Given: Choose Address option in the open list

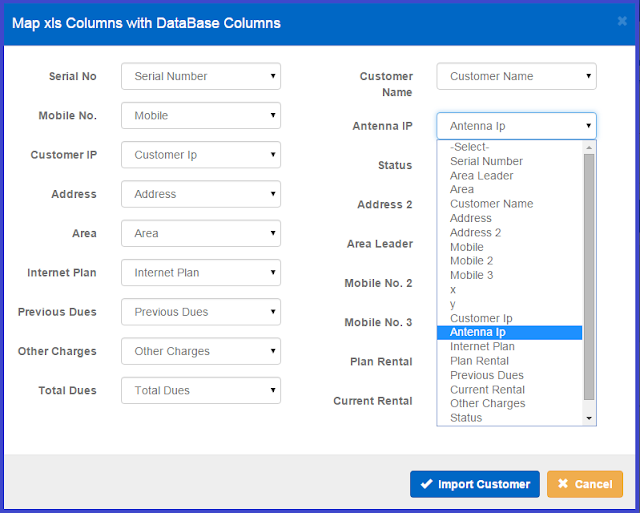Looking at the screenshot, I should coord(509,218).
